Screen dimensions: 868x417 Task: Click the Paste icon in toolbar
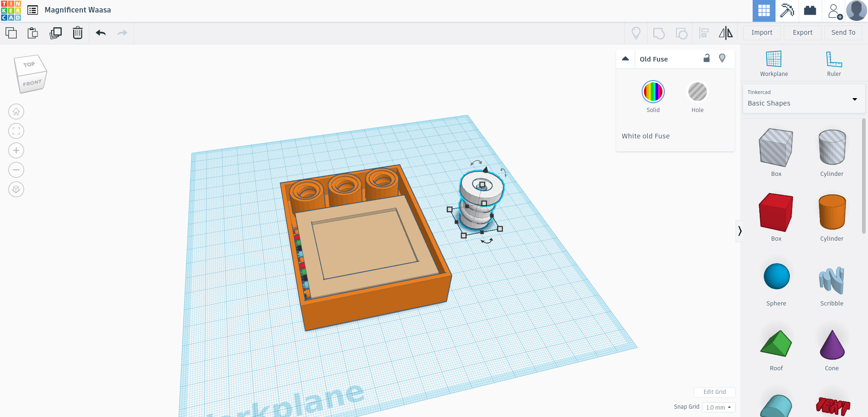click(33, 33)
